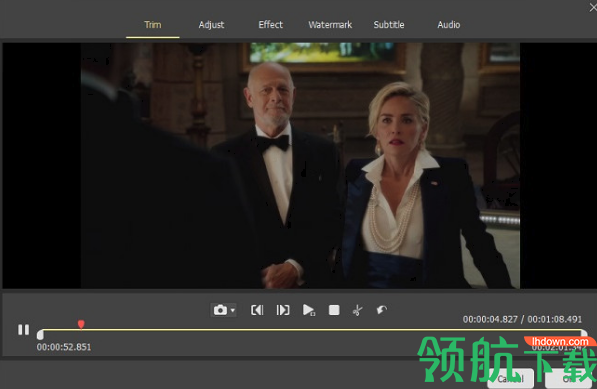Set trim start point with left bracket icon
597x389 pixels.
pyautogui.click(x=257, y=310)
